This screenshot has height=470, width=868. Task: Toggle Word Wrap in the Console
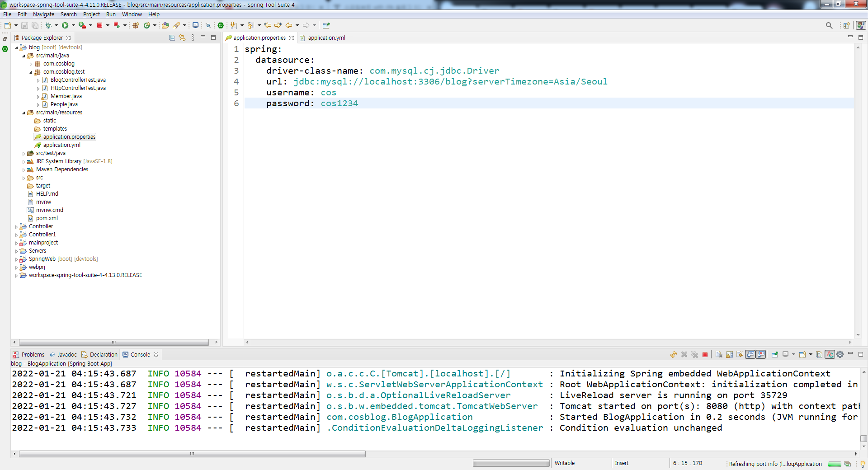(x=740, y=354)
